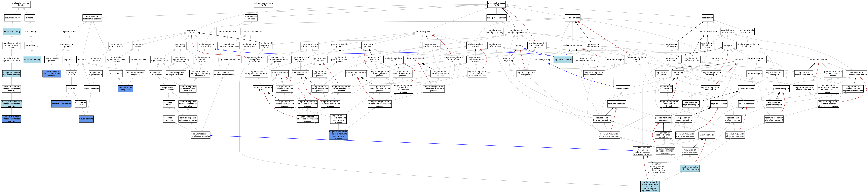Select the phosphoric diester hydrolase activity node
The width and height of the screenshot is (868, 193).
tap(11, 74)
